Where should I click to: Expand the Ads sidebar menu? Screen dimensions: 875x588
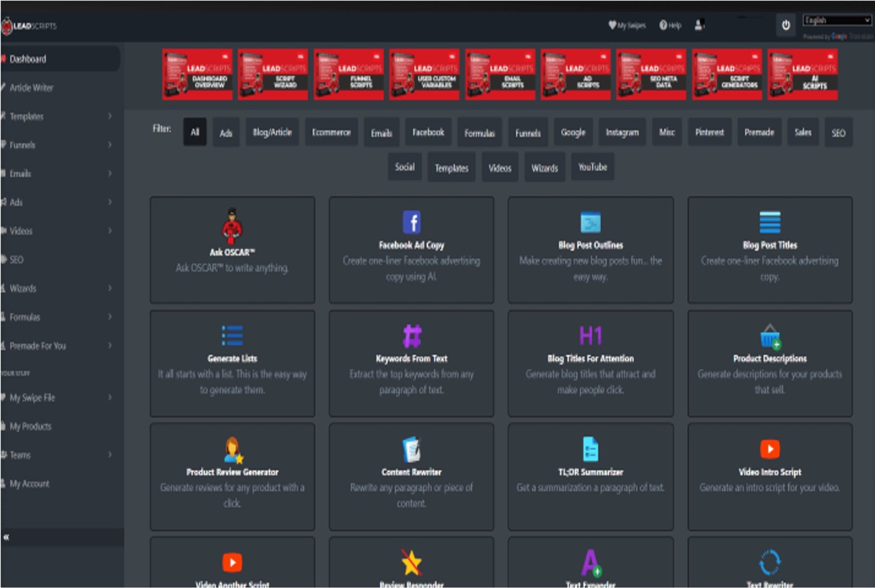pos(59,202)
